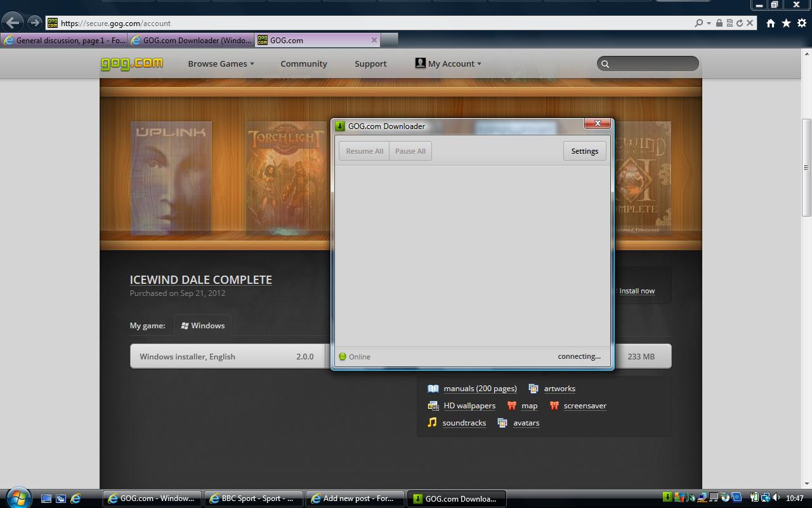Click the soundtracks music note icon
Screen dimensions: 812x508
[432, 422]
